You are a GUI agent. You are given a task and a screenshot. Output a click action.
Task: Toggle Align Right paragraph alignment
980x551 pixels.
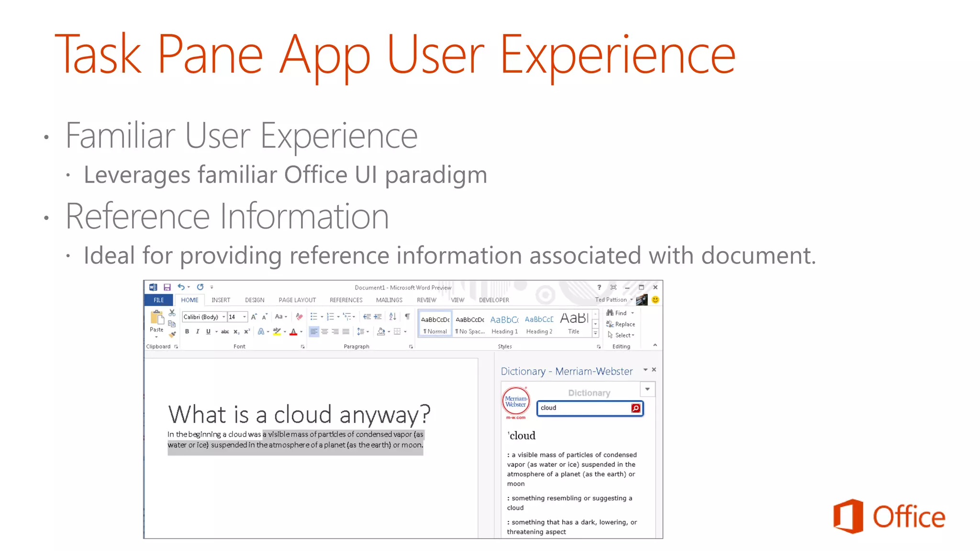coord(335,331)
